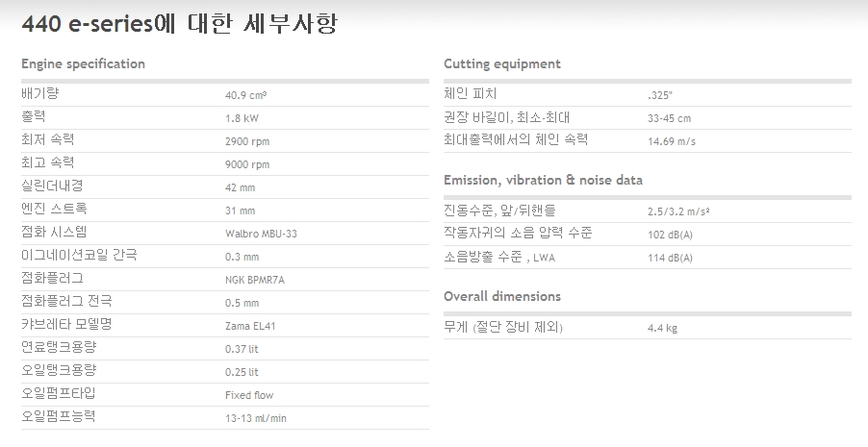Select the 'Cutting equipment' section title
Image resolution: width=868 pixels, height=447 pixels.
502,64
